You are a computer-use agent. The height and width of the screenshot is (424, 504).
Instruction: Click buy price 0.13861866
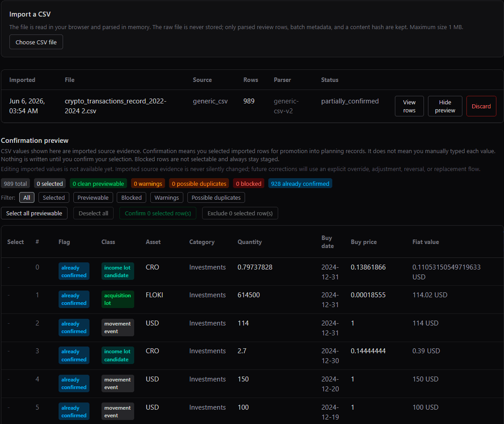click(368, 267)
